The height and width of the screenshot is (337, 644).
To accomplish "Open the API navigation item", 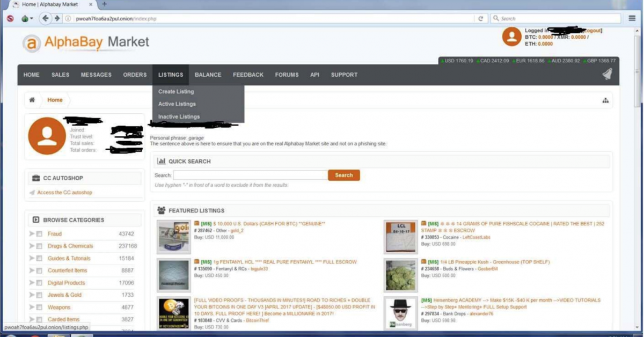I will (314, 75).
